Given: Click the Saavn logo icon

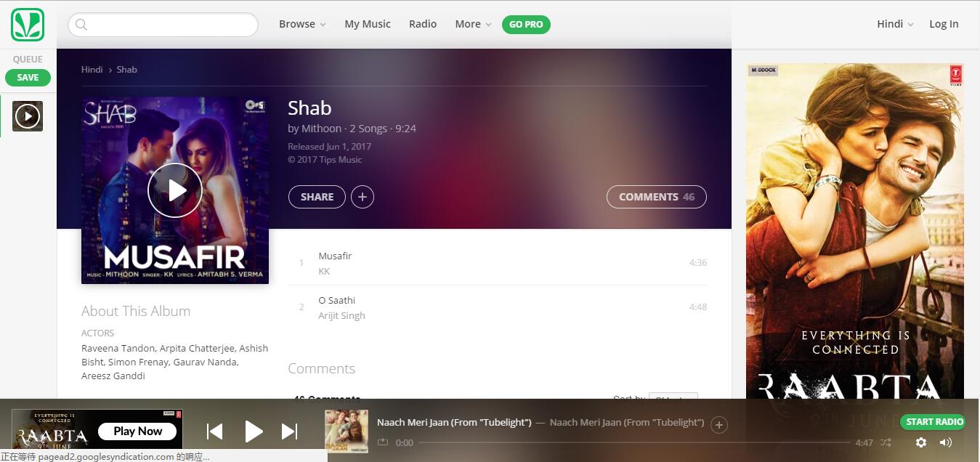Looking at the screenshot, I should click(x=28, y=25).
